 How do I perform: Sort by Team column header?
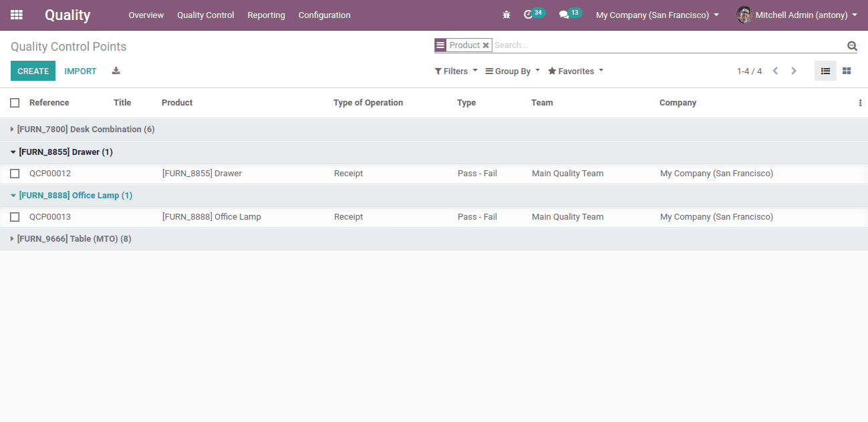[x=542, y=103]
